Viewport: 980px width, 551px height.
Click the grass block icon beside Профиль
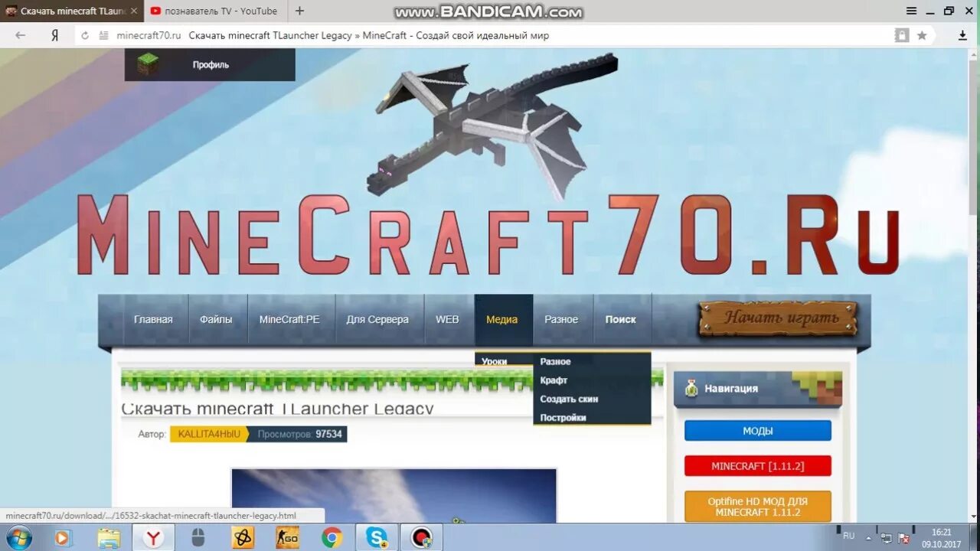click(x=149, y=64)
